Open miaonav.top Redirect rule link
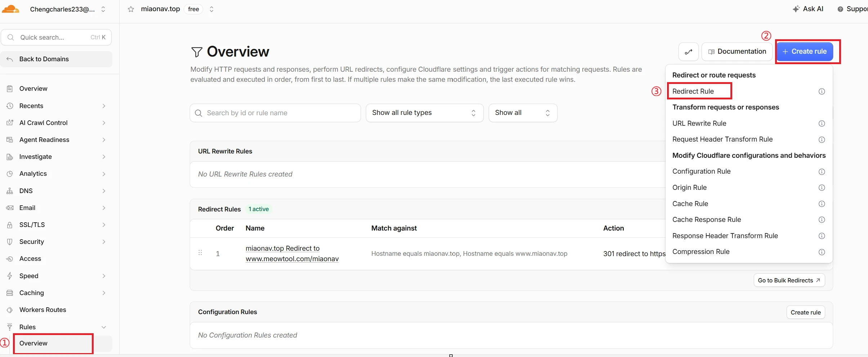The width and height of the screenshot is (868, 357). [x=292, y=254]
